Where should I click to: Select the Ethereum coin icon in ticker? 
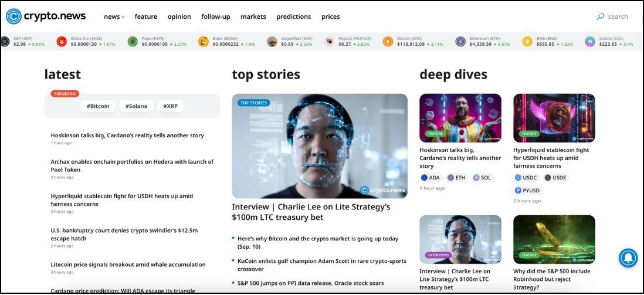click(460, 42)
